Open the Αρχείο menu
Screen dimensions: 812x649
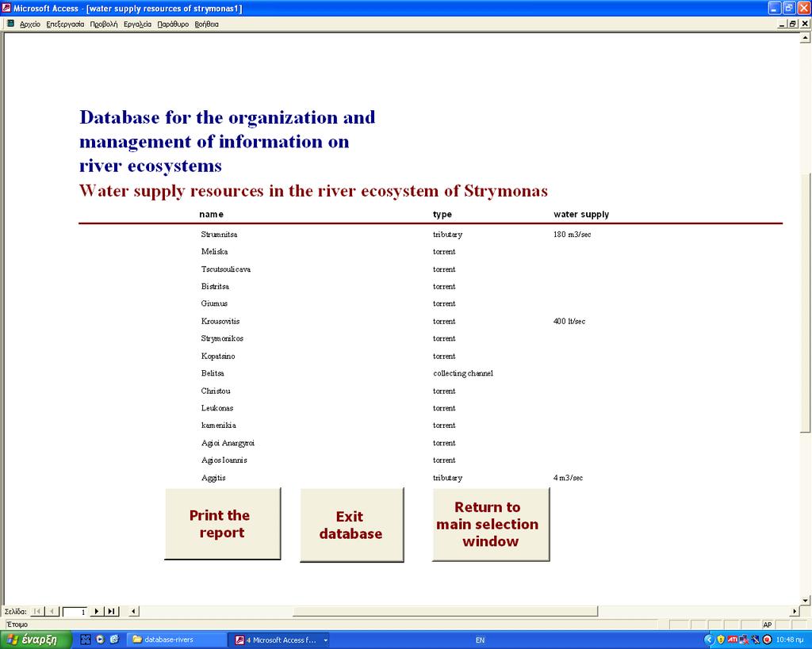coord(29,24)
